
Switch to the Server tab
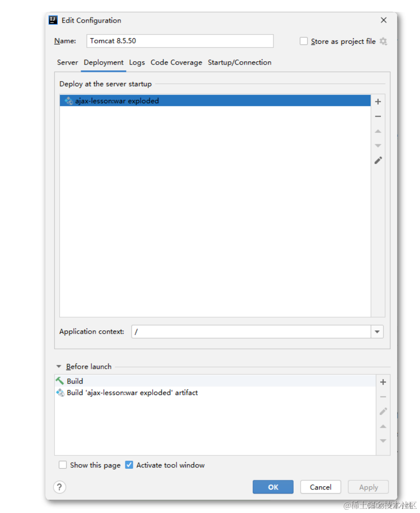pyautogui.click(x=67, y=63)
